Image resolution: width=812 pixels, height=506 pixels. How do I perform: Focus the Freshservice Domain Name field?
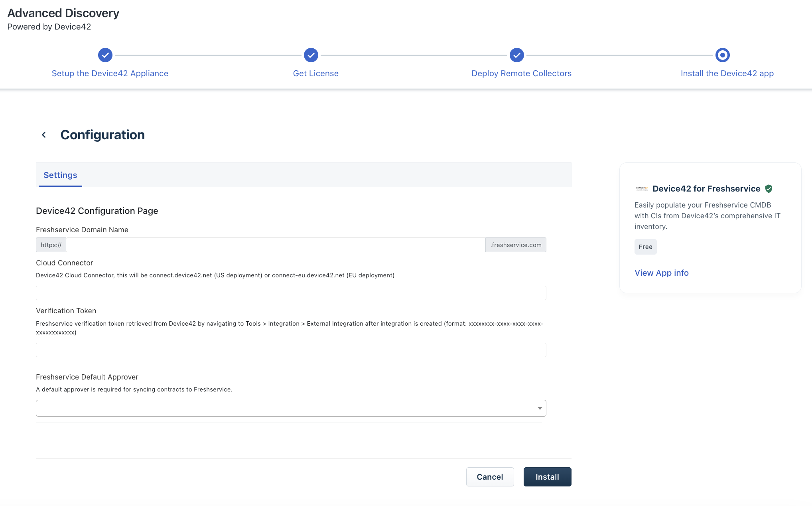click(275, 245)
